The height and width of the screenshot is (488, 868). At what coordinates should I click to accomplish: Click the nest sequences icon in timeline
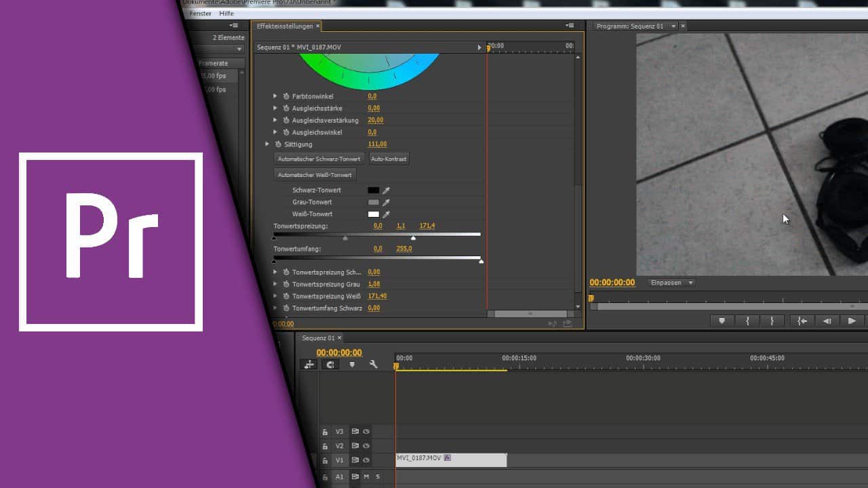click(309, 365)
